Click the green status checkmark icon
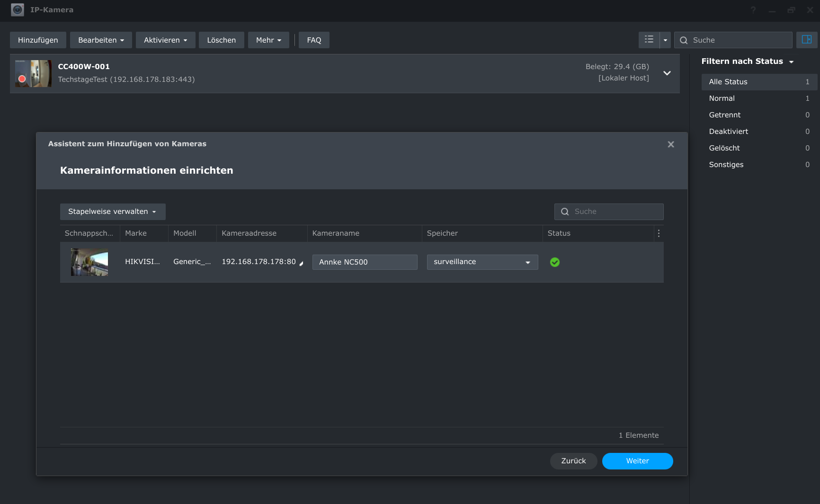The image size is (820, 504). 554,262
